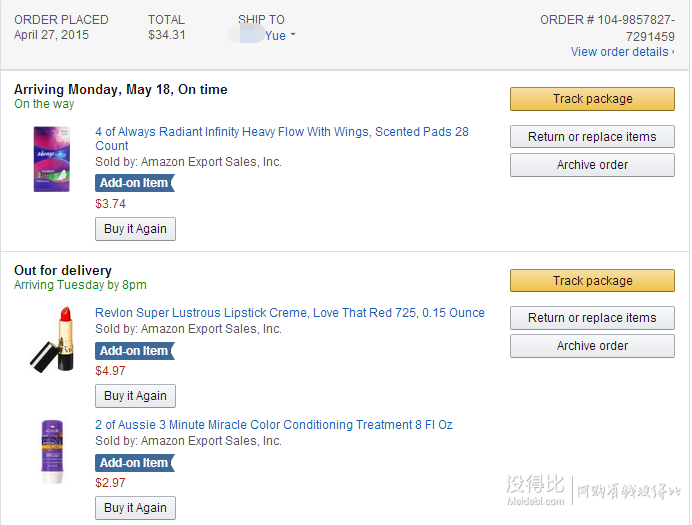The image size is (692, 525).
Task: Buy the Aussie conditioning treatment again
Action: point(135,508)
